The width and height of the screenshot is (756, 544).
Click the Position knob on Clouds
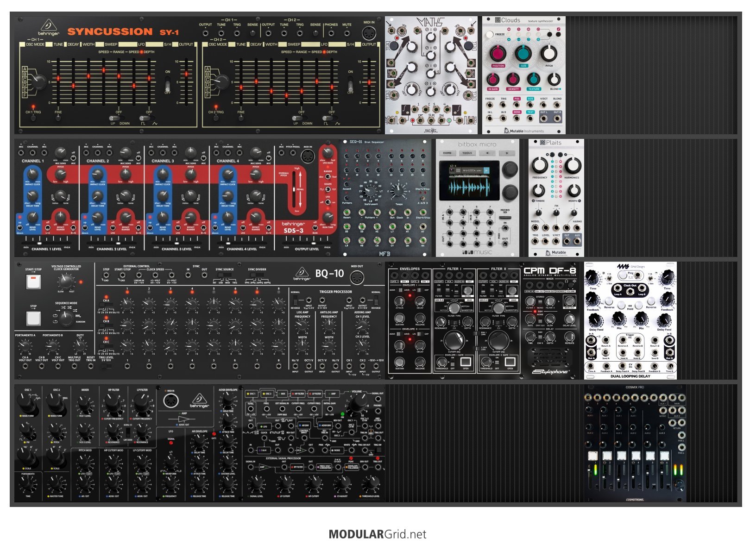pyautogui.click(x=498, y=53)
